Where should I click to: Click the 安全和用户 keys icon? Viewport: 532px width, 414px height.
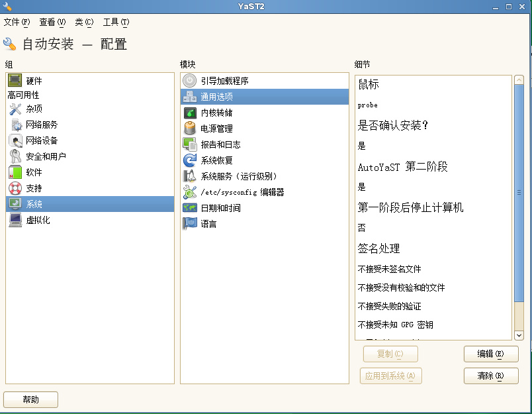tap(15, 156)
